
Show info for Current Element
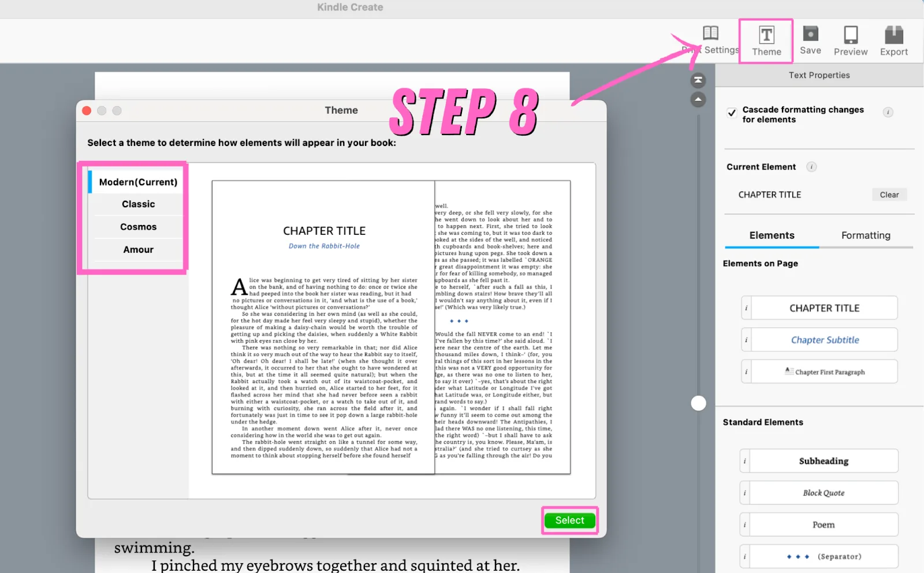tap(811, 167)
